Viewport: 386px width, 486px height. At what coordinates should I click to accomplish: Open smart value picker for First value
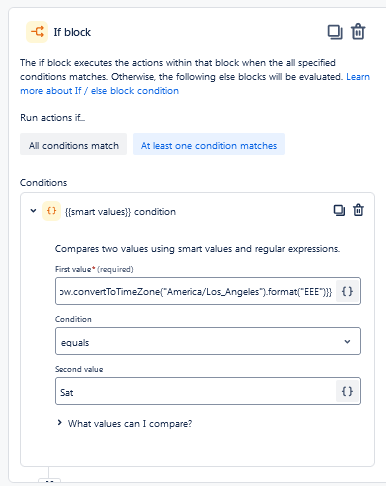[347, 291]
